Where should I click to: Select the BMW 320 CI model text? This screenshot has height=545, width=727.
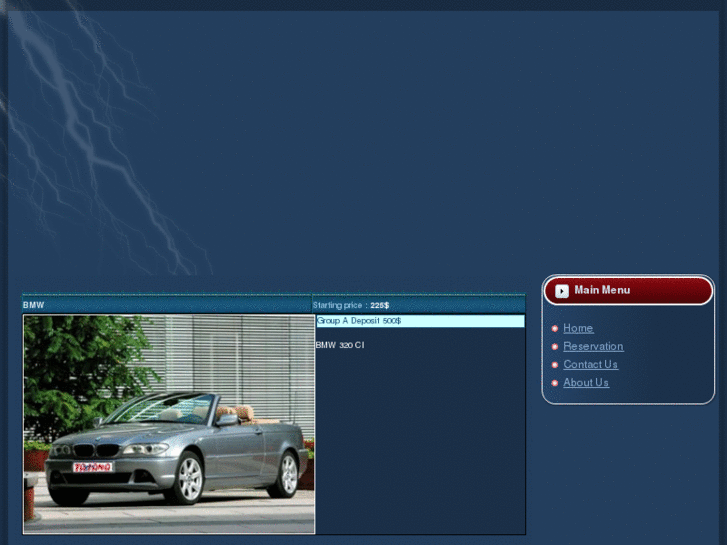point(340,345)
